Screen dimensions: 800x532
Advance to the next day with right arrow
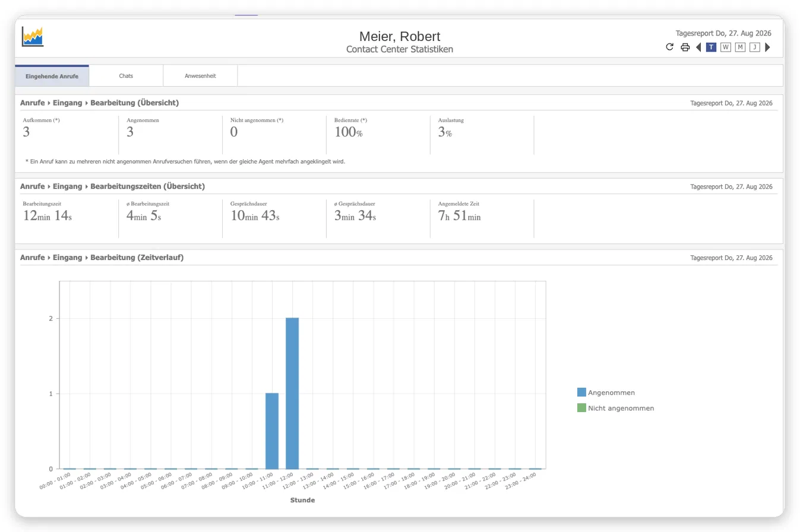[x=768, y=47]
